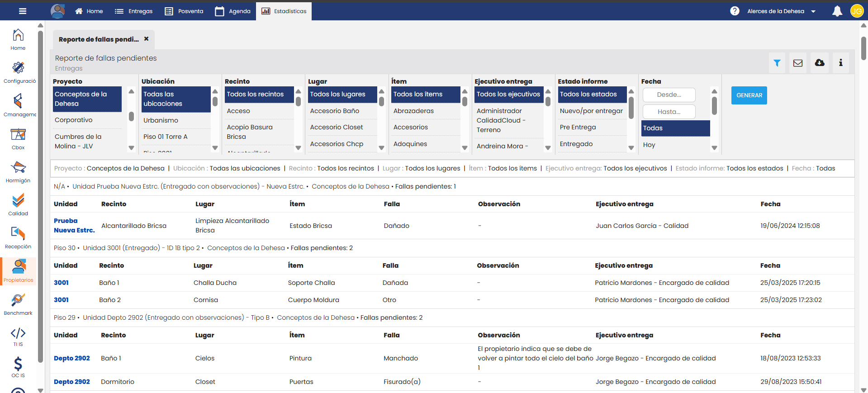Select Abrazaderas in the Ítem list
This screenshot has width=868, height=393.
click(426, 111)
